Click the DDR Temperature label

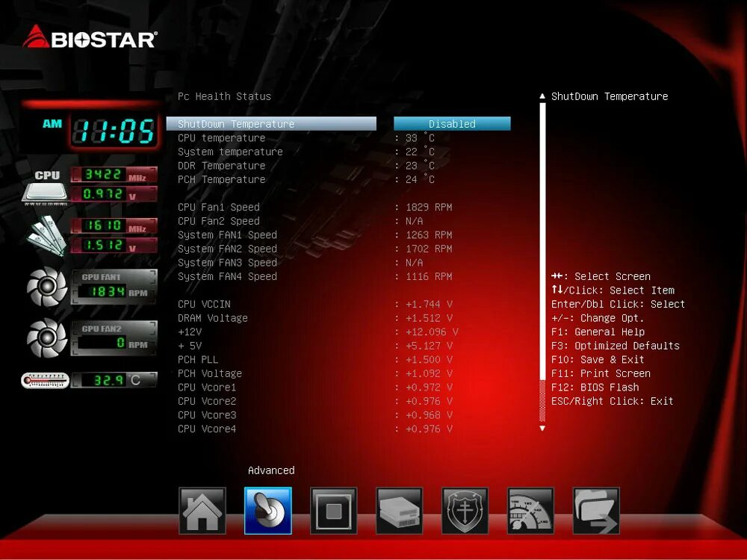click(222, 166)
